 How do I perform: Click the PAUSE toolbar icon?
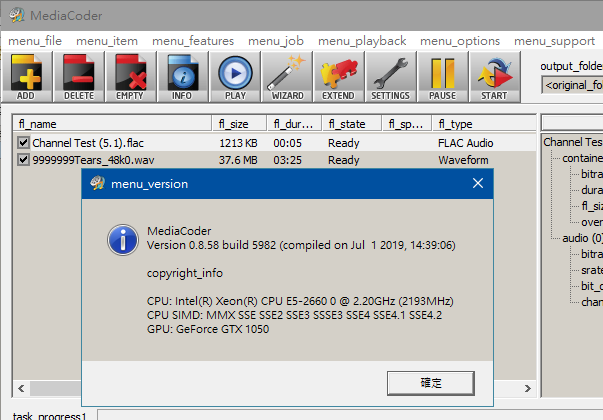[443, 77]
